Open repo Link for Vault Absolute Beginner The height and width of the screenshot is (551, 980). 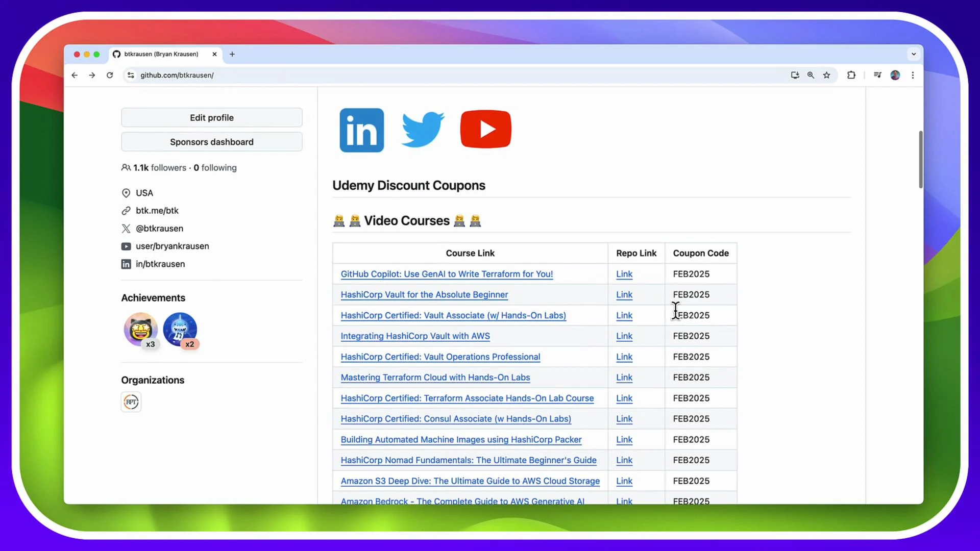(x=624, y=294)
